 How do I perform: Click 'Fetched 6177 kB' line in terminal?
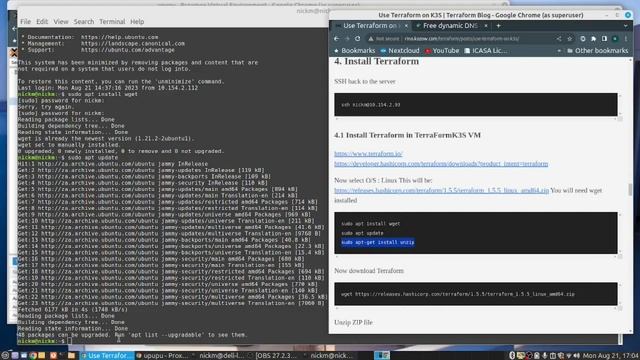pyautogui.click(x=73, y=309)
